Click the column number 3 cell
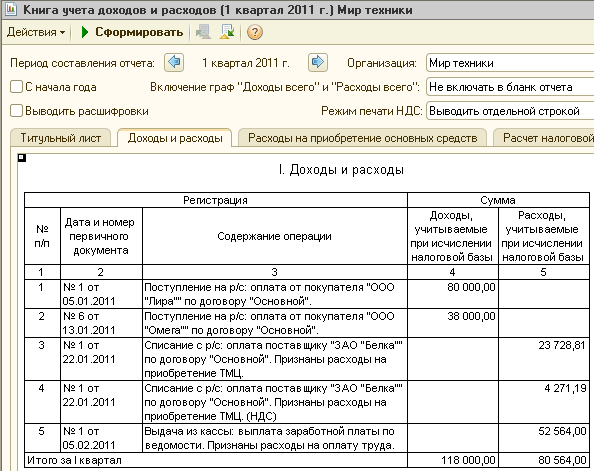 pos(275,272)
